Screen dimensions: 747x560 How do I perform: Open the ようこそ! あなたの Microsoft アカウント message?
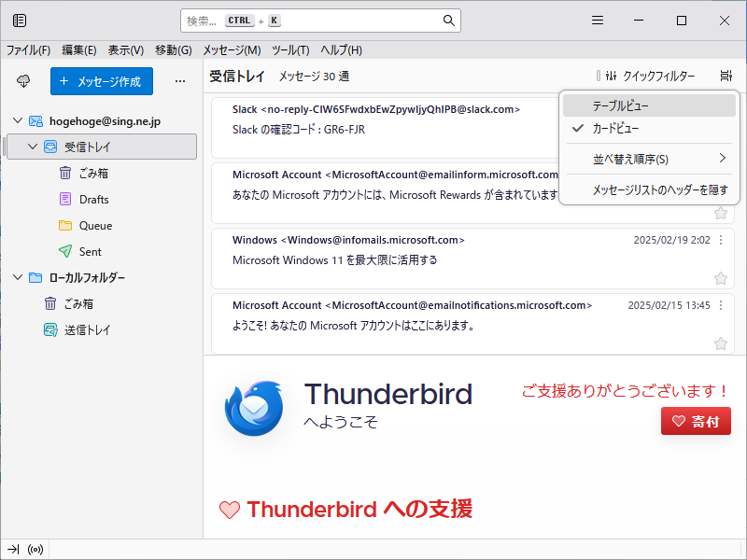pyautogui.click(x=472, y=323)
